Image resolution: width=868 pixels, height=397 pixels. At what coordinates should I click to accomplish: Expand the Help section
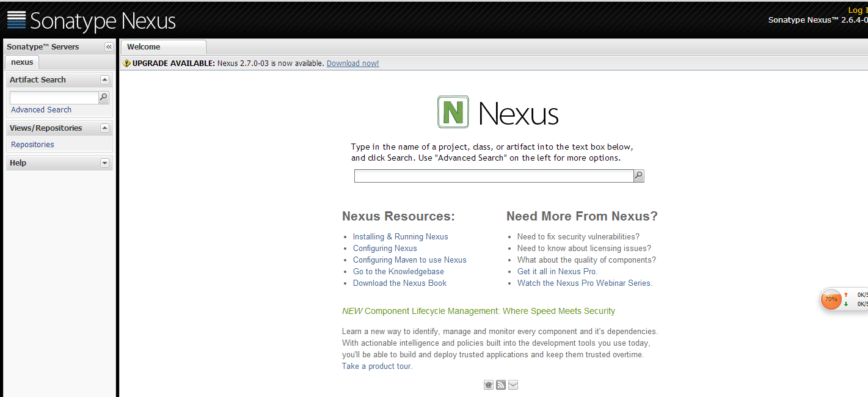pyautogui.click(x=104, y=163)
